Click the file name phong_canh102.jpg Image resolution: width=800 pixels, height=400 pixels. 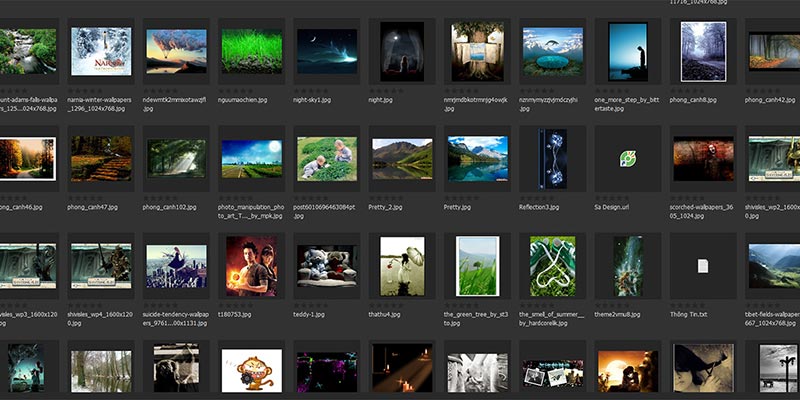[x=169, y=207]
